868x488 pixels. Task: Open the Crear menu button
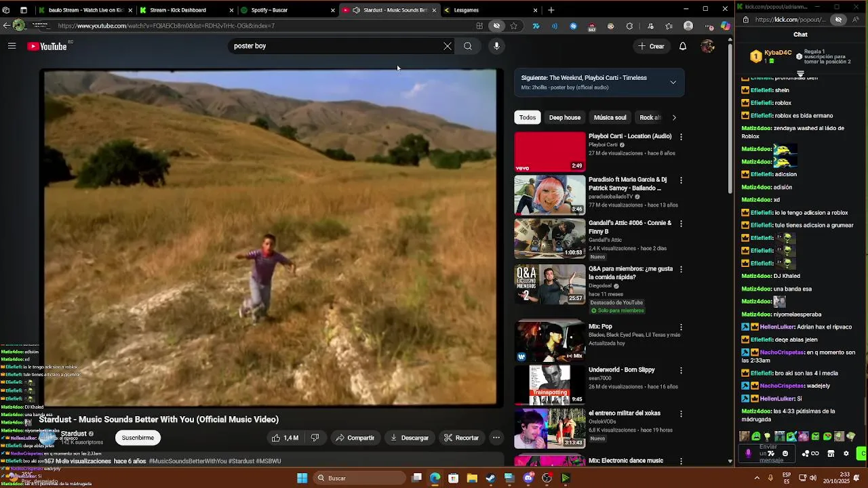(x=651, y=46)
